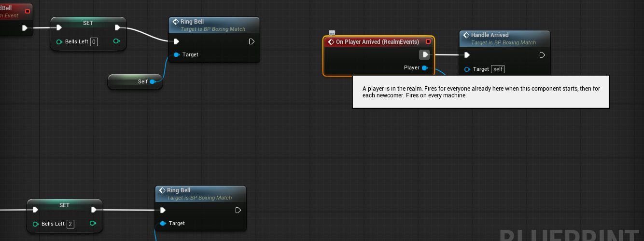Click the tooltip text 'A player is in the realm'

(392, 89)
